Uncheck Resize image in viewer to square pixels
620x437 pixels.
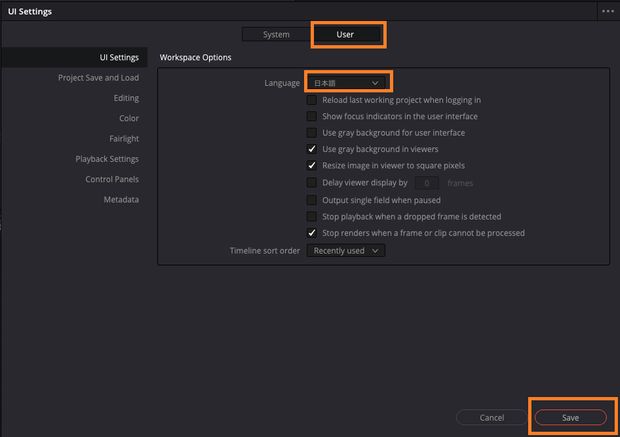(x=312, y=165)
